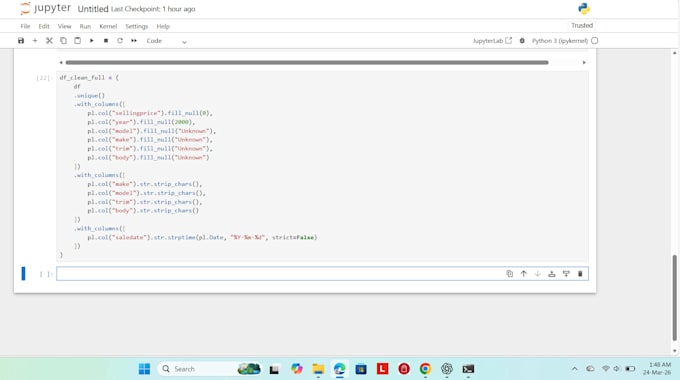Rename the notebook title Untitled
Viewport: 680px width, 380px height.
click(x=93, y=9)
